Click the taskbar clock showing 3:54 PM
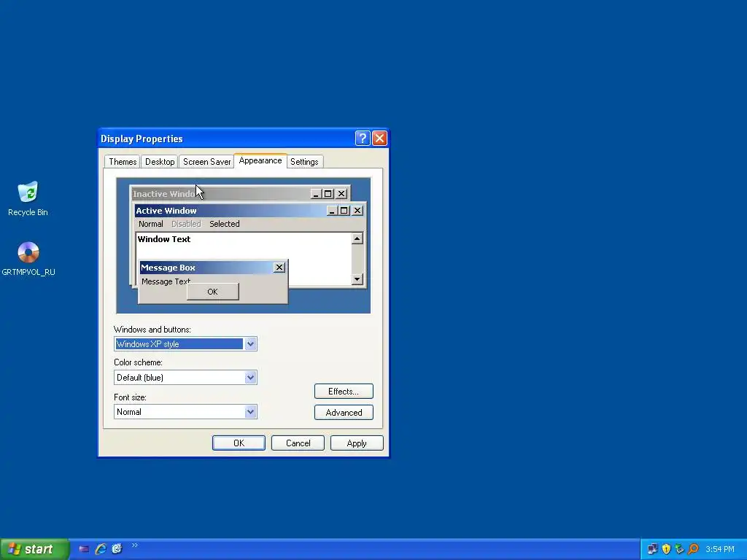The width and height of the screenshot is (747, 560). [x=720, y=549]
